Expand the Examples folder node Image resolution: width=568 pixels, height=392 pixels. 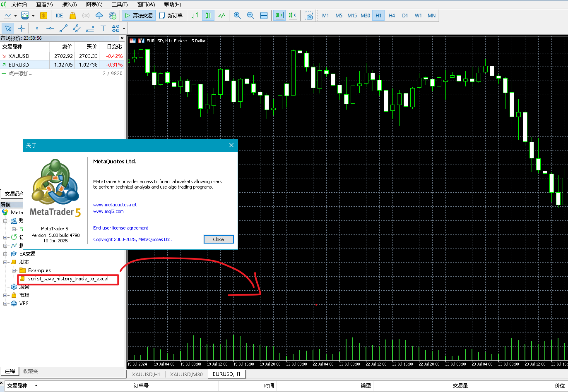(x=14, y=270)
